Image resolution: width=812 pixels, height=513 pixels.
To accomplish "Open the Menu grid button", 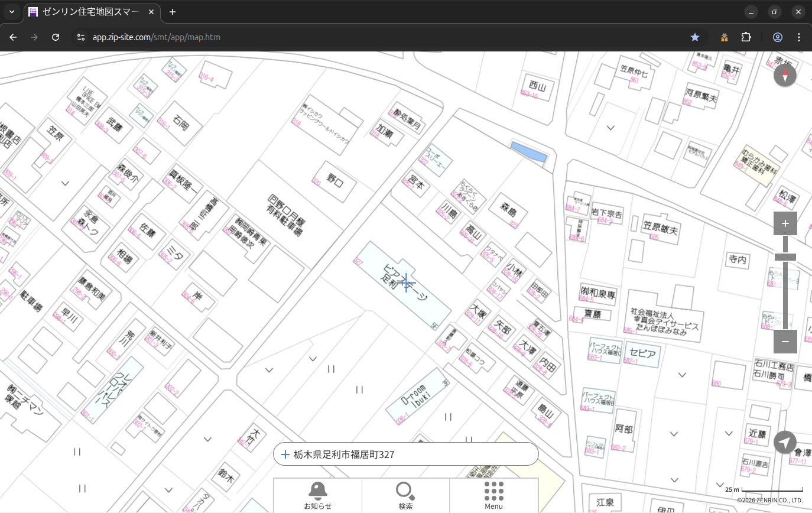I will 493,495.
